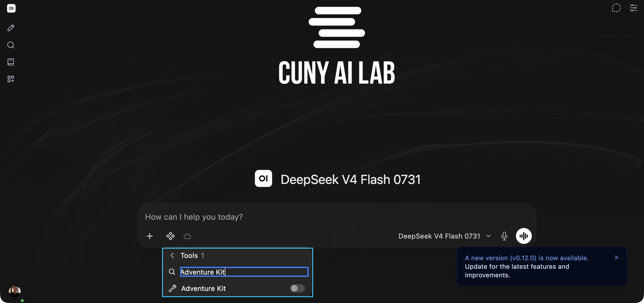644x303 pixels.
Task: Click the Open WebUI logo in sidebar
Action: click(x=11, y=8)
